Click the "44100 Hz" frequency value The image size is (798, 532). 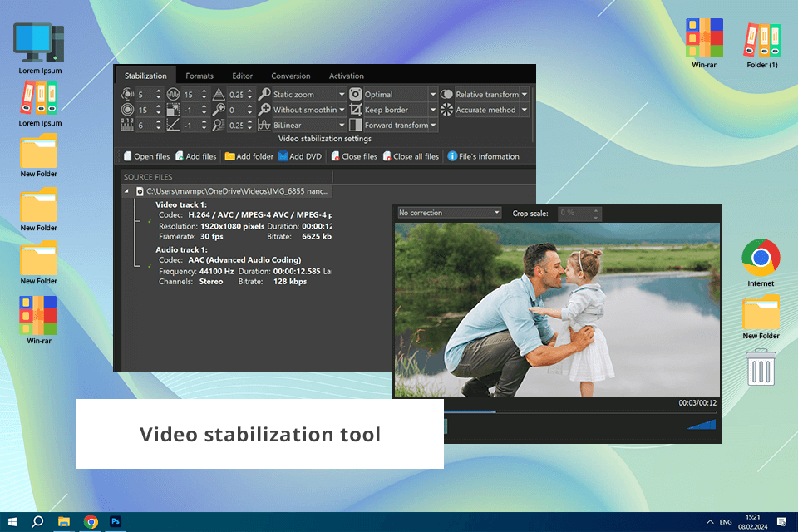pos(216,271)
